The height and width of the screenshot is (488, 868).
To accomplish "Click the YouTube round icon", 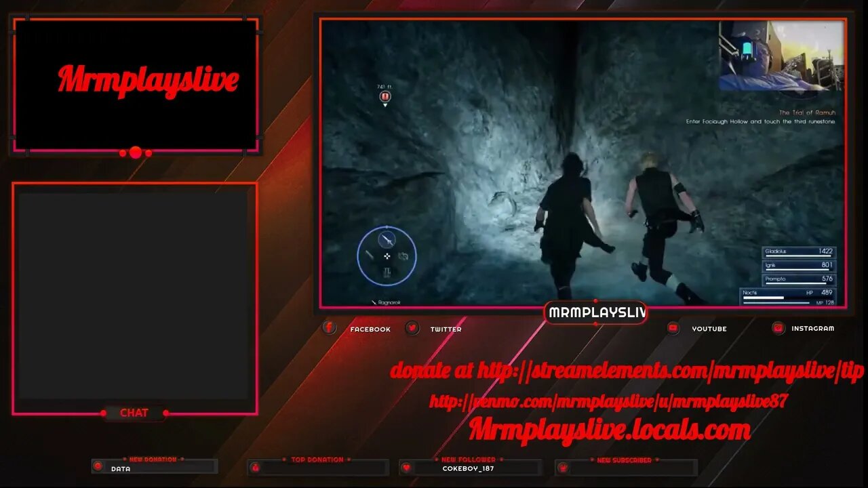I will pos(673,328).
